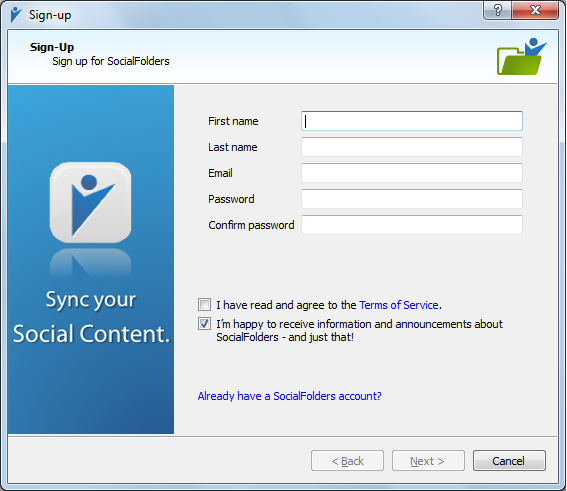Image resolution: width=567 pixels, height=491 pixels.
Task: Click the Sync your Social Content banner text
Action: 91,317
